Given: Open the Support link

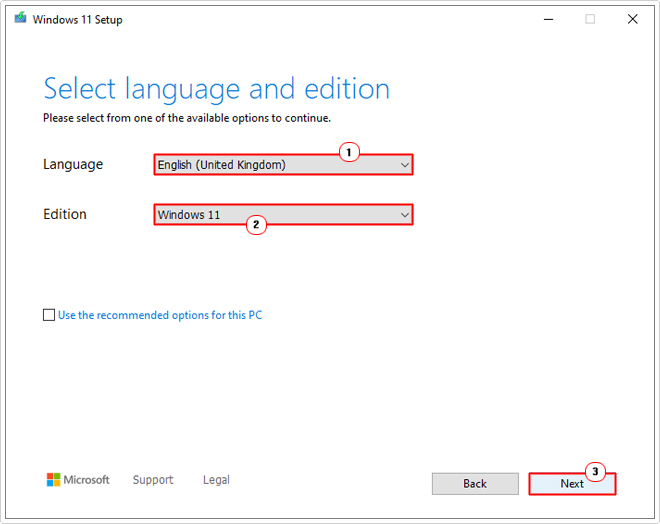Looking at the screenshot, I should click(x=153, y=480).
